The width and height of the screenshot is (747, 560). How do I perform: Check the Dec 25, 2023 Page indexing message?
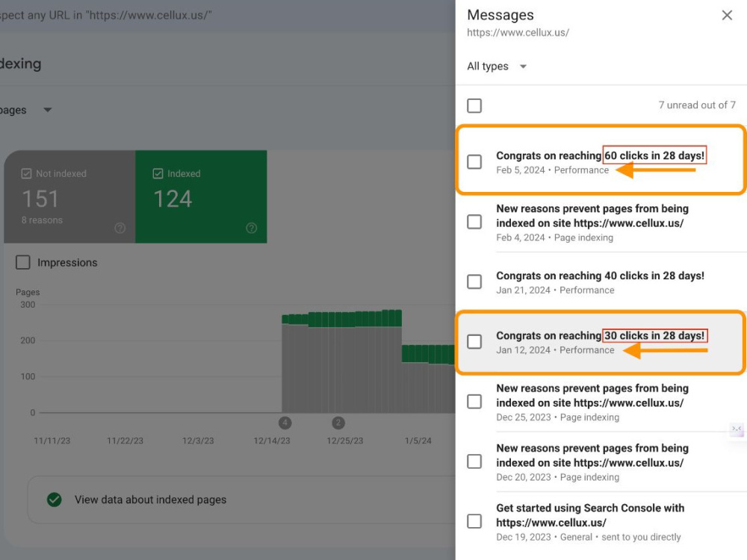pyautogui.click(x=474, y=402)
